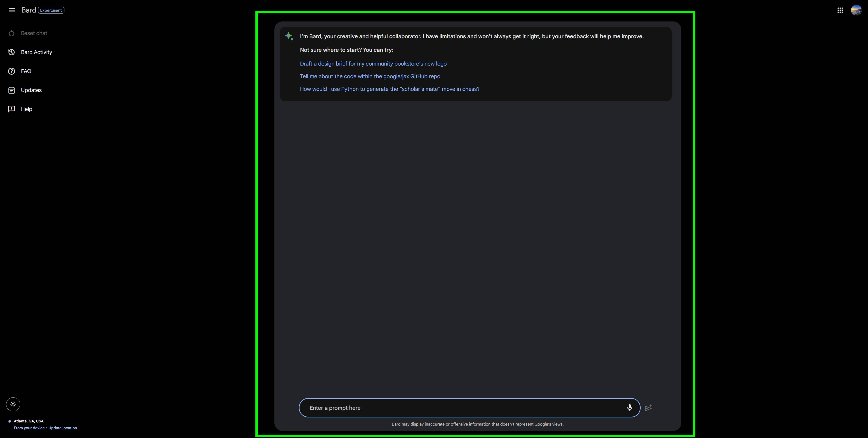Select the prompt input field

pyautogui.click(x=469, y=407)
